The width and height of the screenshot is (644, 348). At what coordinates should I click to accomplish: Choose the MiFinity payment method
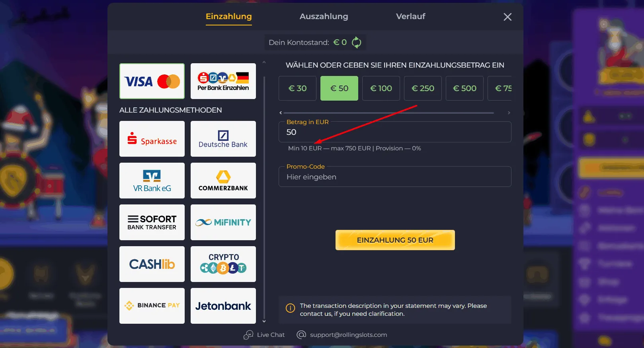(223, 222)
